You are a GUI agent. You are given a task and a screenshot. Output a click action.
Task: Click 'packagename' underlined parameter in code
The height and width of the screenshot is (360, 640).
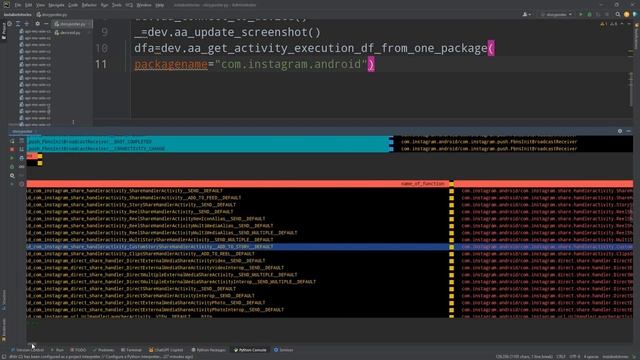click(x=171, y=64)
